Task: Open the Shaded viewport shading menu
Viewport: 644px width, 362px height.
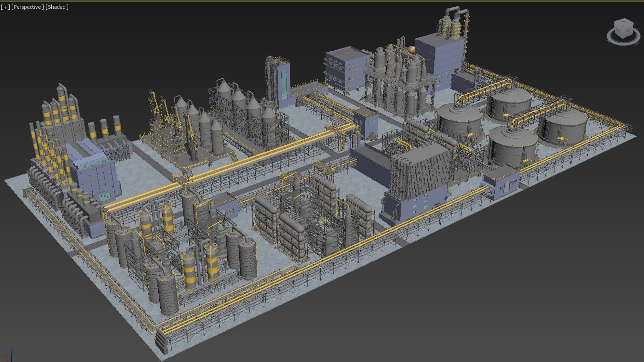Action: point(57,7)
